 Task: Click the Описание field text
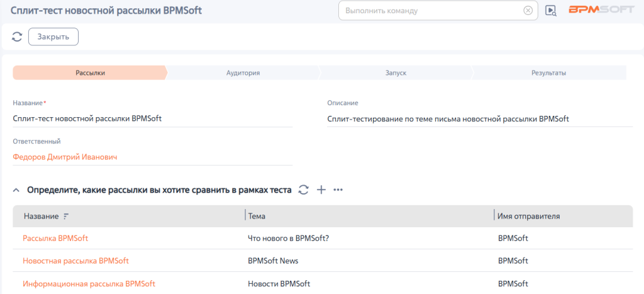coord(448,119)
